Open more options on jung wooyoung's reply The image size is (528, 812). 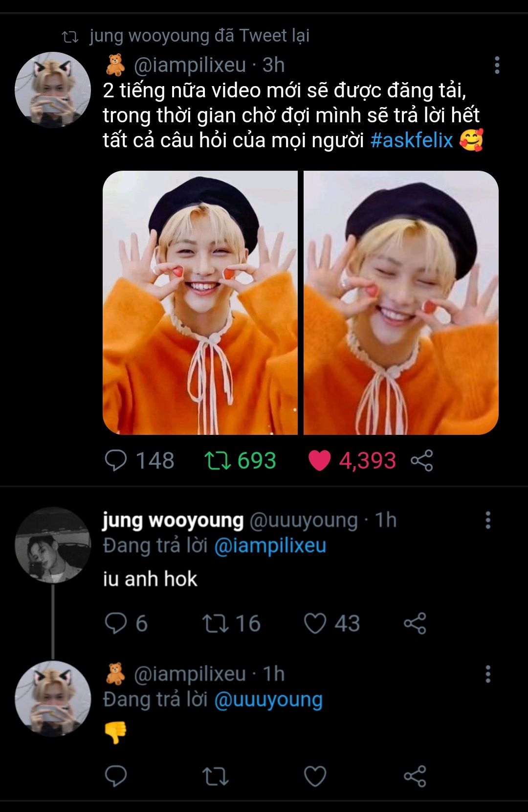(487, 520)
